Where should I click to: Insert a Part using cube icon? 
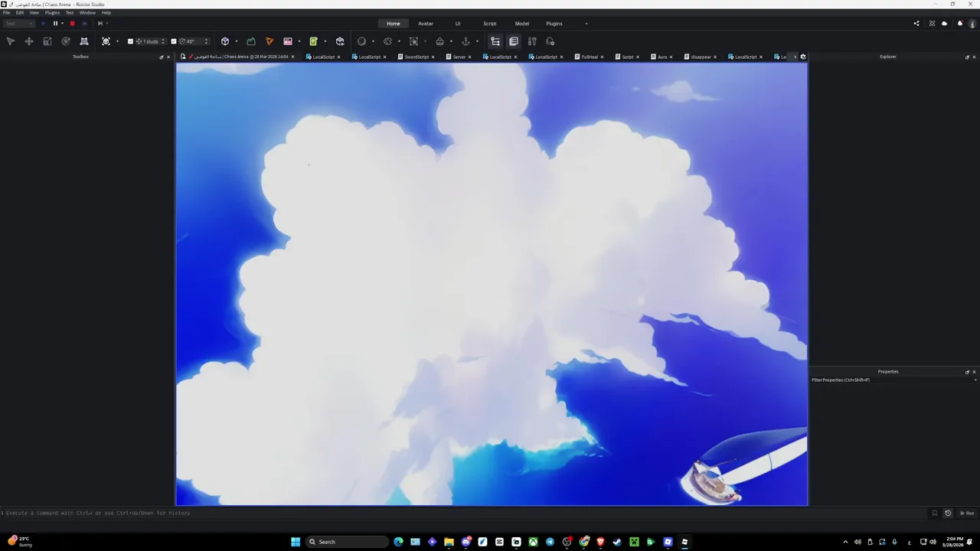225,41
